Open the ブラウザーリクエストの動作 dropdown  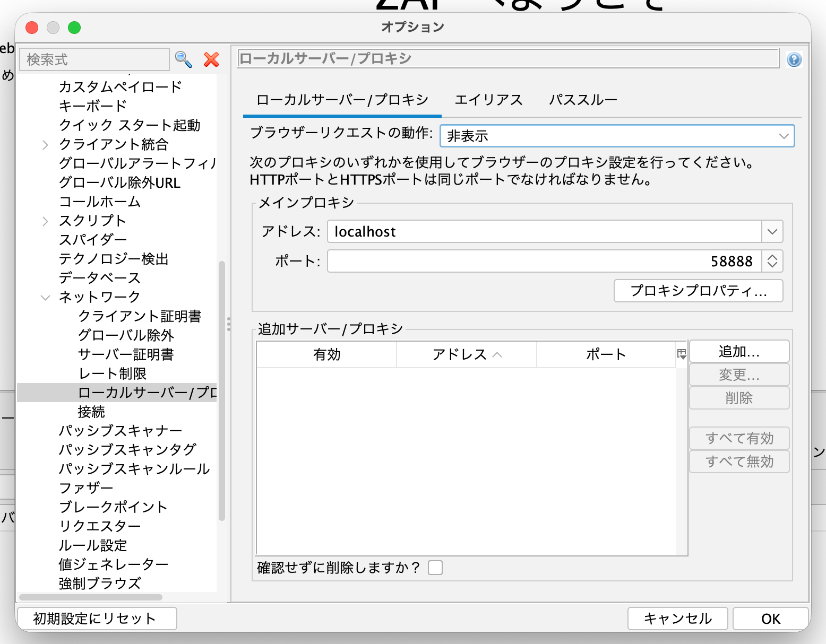click(617, 136)
